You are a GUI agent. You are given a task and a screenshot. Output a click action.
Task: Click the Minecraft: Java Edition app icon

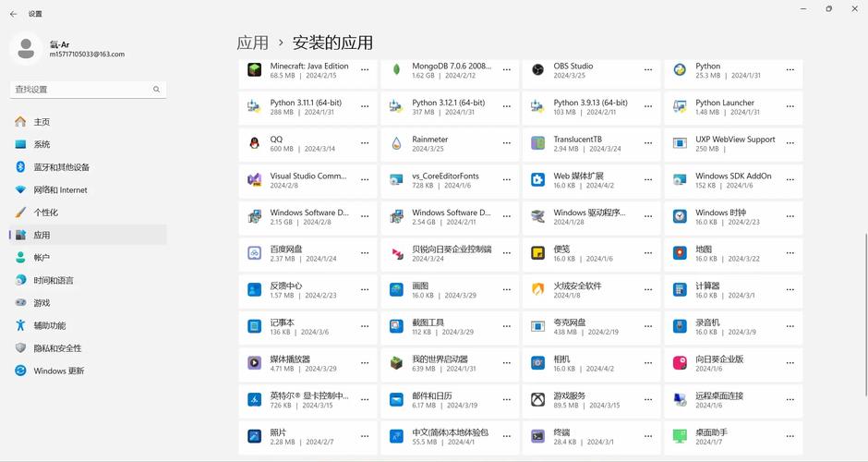pos(254,70)
